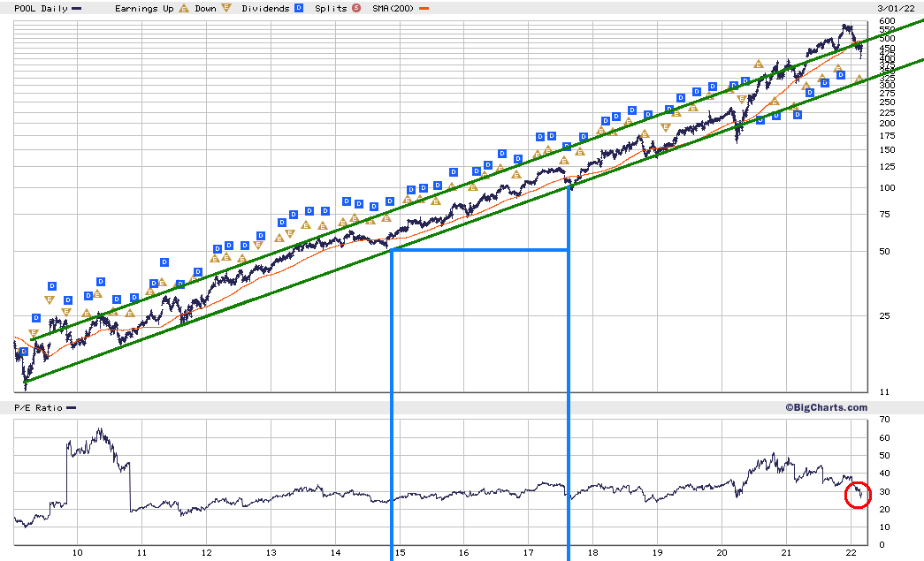The height and width of the screenshot is (561, 924).
Task: Click the Earnings Up legend triangle icon
Action: tap(184, 8)
